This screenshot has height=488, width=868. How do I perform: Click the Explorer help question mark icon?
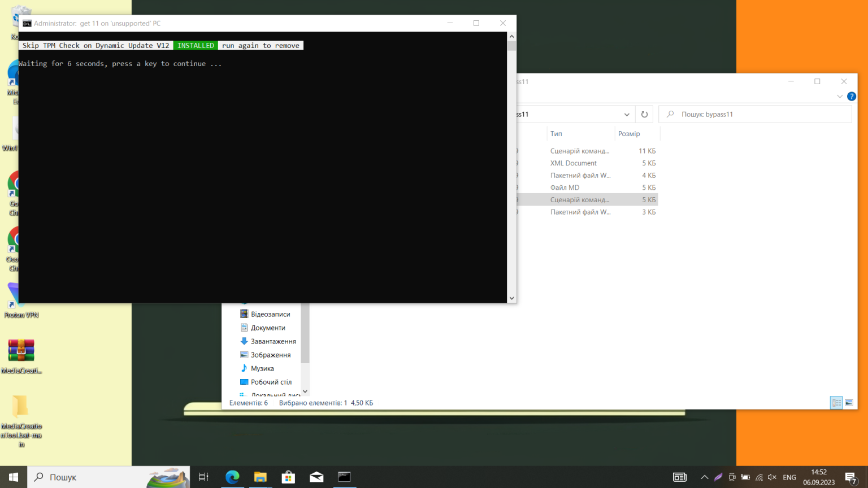click(852, 96)
